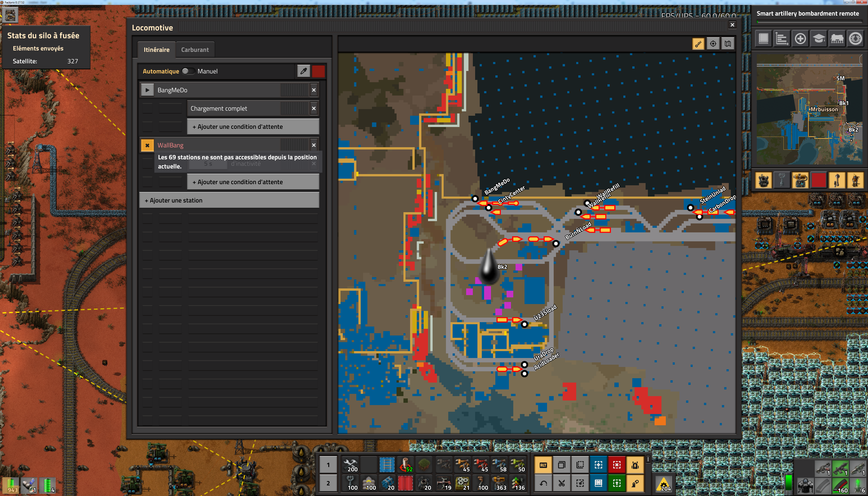Remove the BangMeDo station from the schedule
Image resolution: width=868 pixels, height=496 pixels.
pos(314,90)
